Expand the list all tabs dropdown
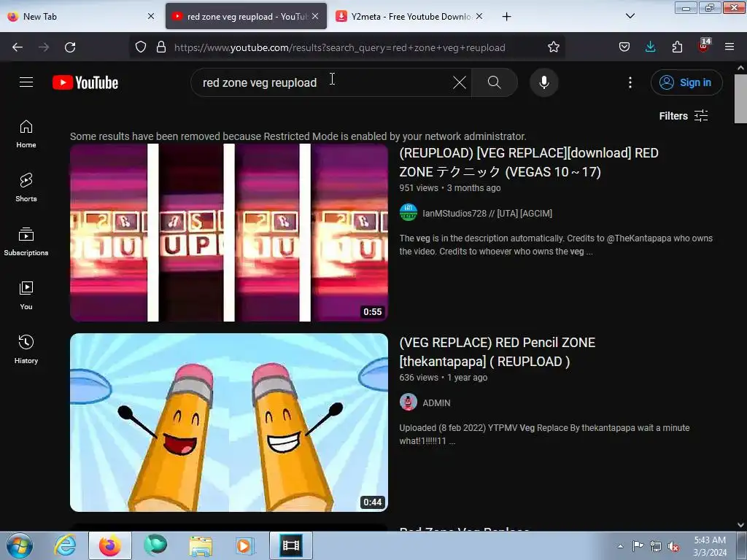Screen dimensions: 747x560 pos(630,16)
